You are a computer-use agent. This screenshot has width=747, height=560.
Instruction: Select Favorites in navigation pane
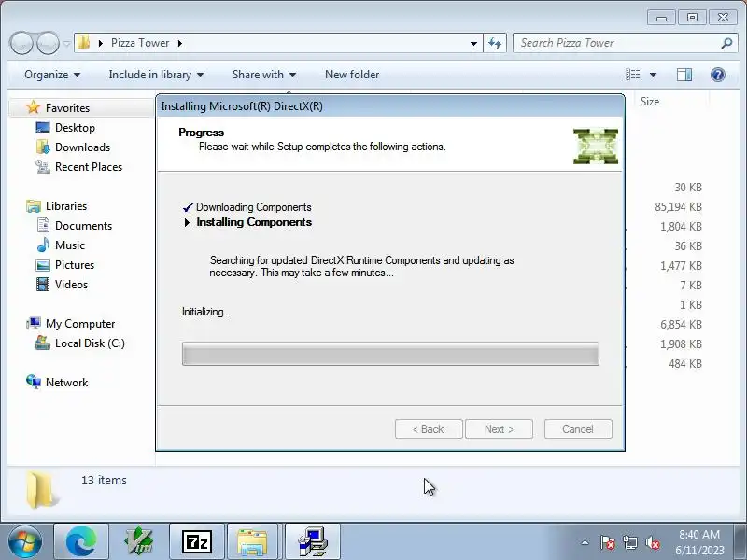coord(67,108)
